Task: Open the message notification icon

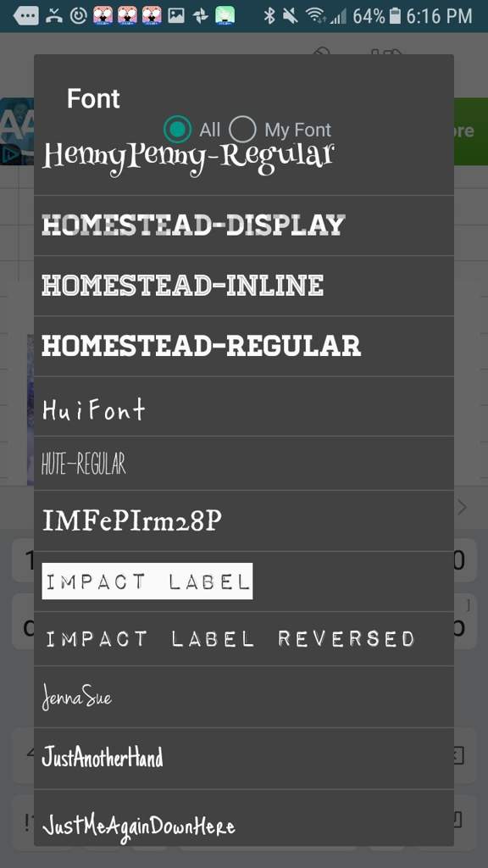Action: click(25, 15)
